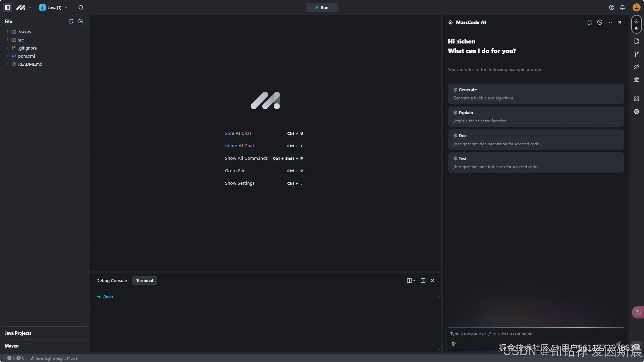The height and width of the screenshot is (362, 644).
Task: Split the terminal panel
Action: pos(423,280)
